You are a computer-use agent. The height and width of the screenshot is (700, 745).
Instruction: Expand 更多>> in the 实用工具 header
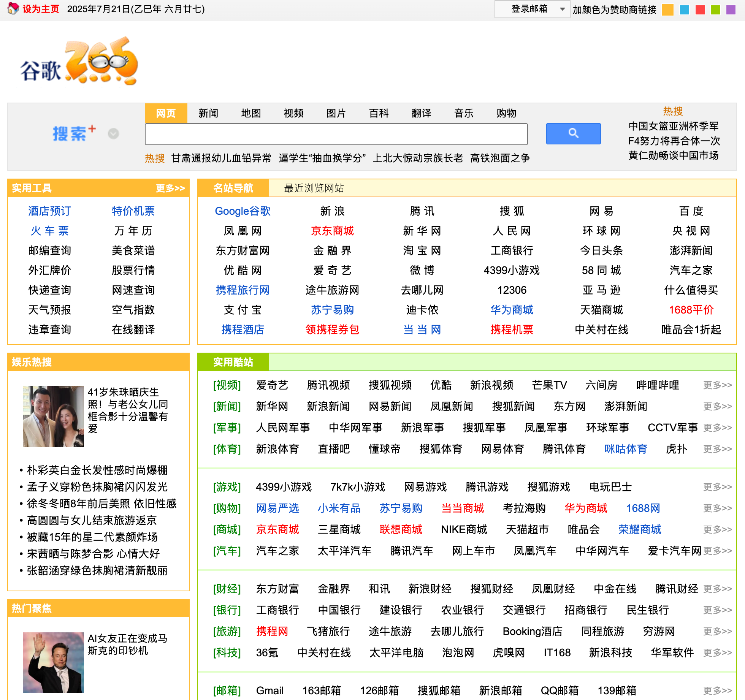click(x=170, y=188)
